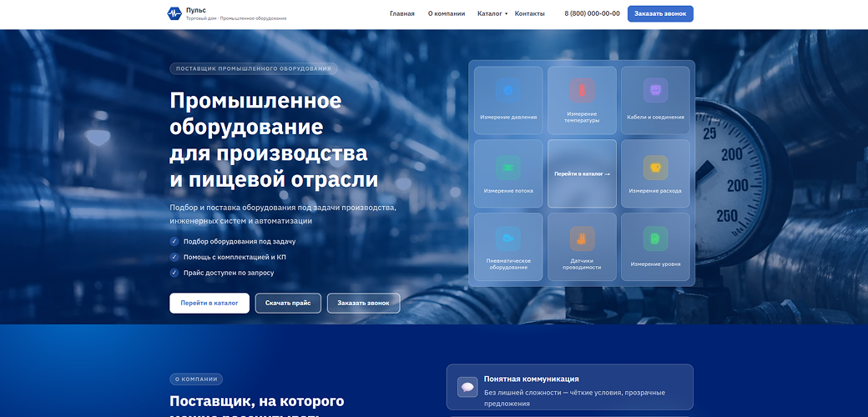The height and width of the screenshot is (417, 868).
Task: Open the Контакты menu item
Action: coord(530,14)
